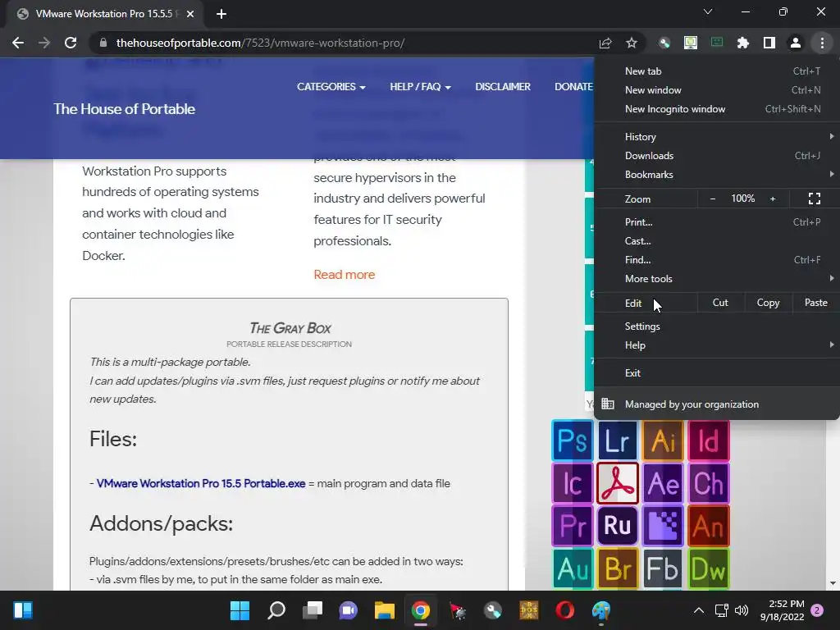Image resolution: width=840 pixels, height=630 pixels.
Task: Close the Chrome three-dot menu
Action: (x=822, y=43)
